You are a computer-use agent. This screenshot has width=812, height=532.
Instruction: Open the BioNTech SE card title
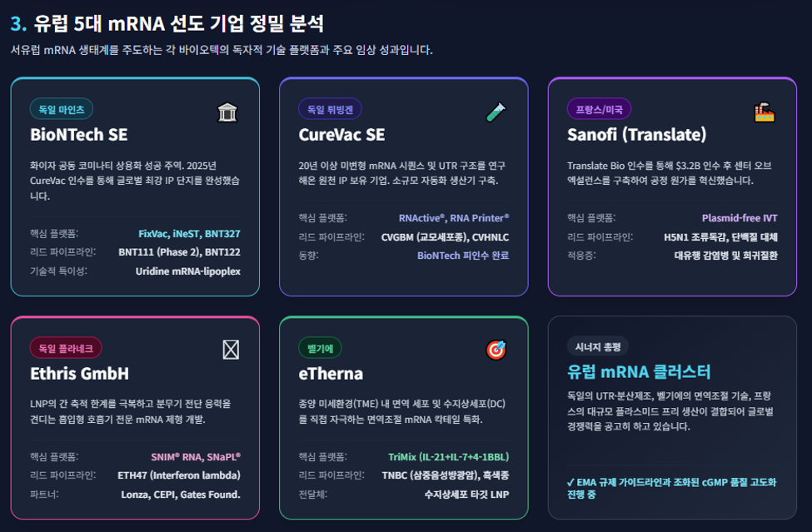tap(79, 135)
